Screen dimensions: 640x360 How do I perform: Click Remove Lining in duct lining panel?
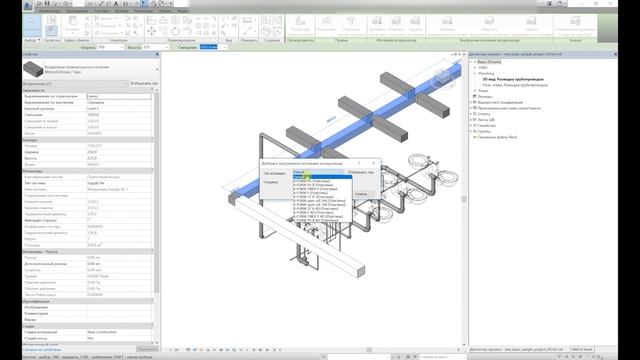[x=531, y=24]
